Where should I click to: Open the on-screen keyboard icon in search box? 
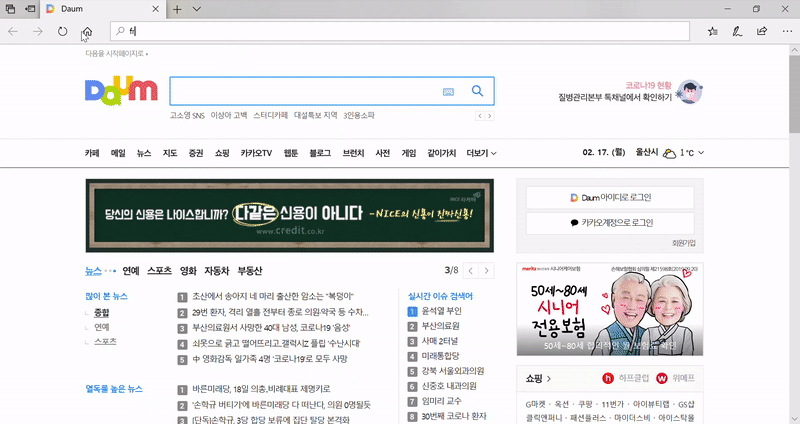coord(448,92)
